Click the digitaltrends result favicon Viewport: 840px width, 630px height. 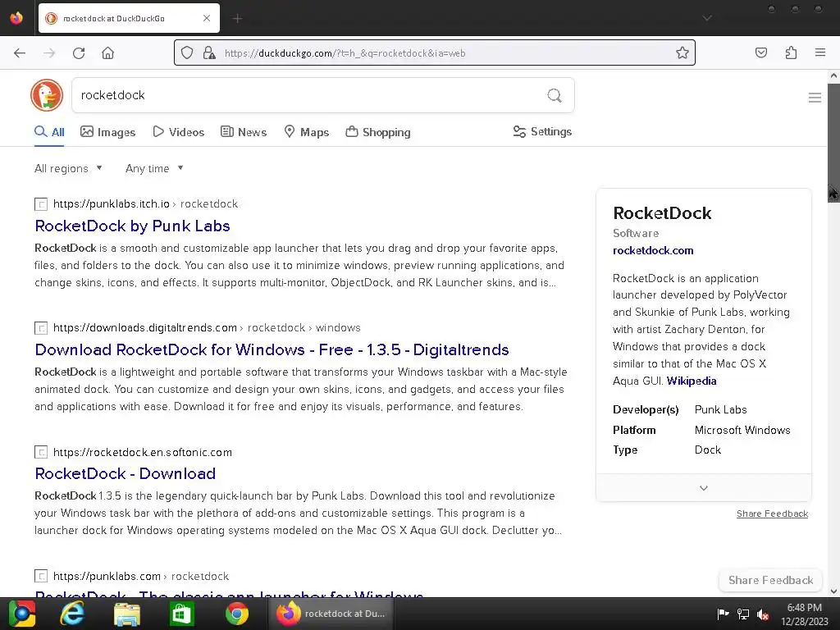pyautogui.click(x=41, y=328)
